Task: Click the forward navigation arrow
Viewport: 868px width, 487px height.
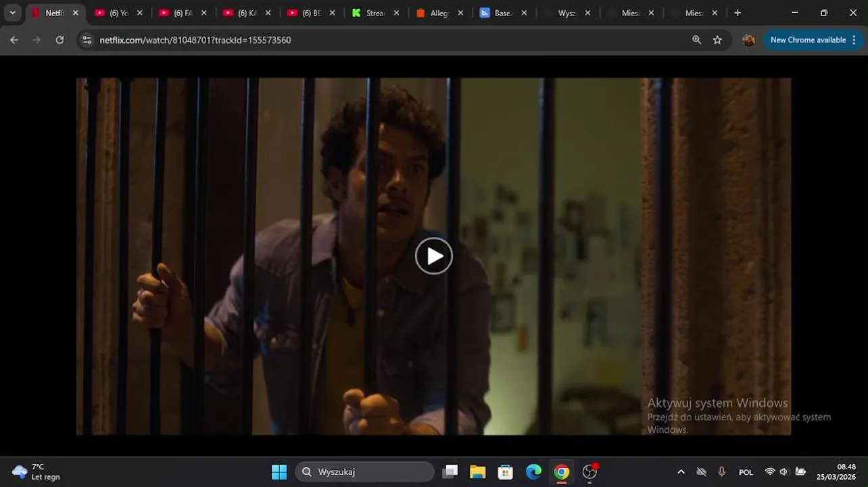Action: (x=37, y=40)
